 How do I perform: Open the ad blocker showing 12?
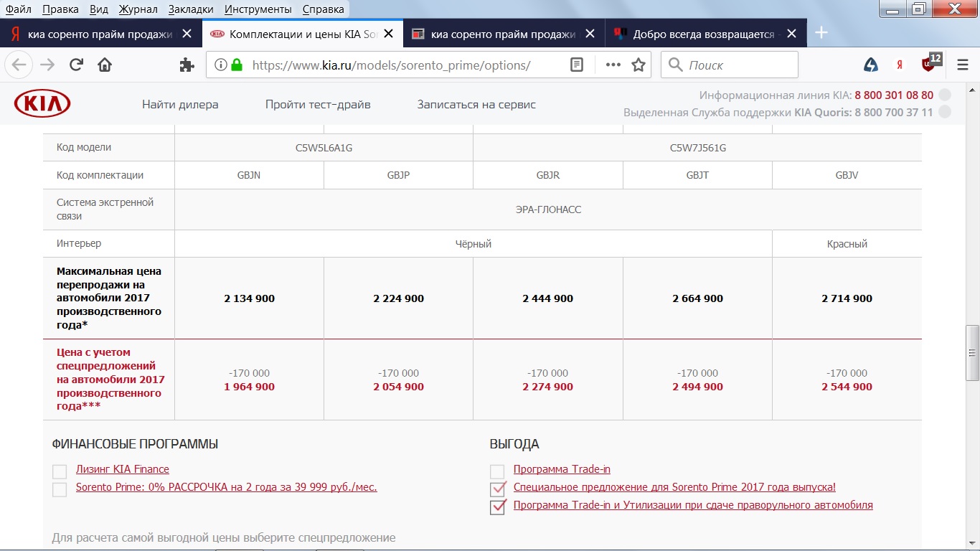[x=930, y=63]
